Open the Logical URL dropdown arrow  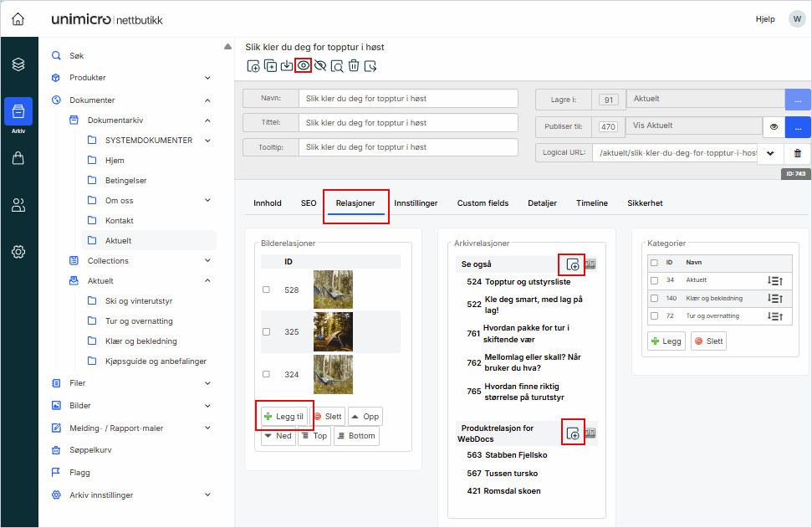point(770,153)
